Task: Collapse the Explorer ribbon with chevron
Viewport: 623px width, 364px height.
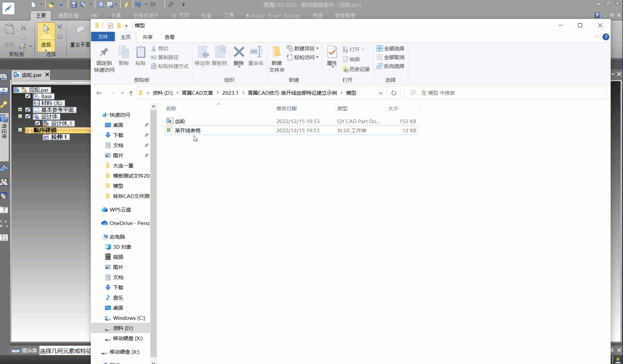Action: tap(597, 37)
